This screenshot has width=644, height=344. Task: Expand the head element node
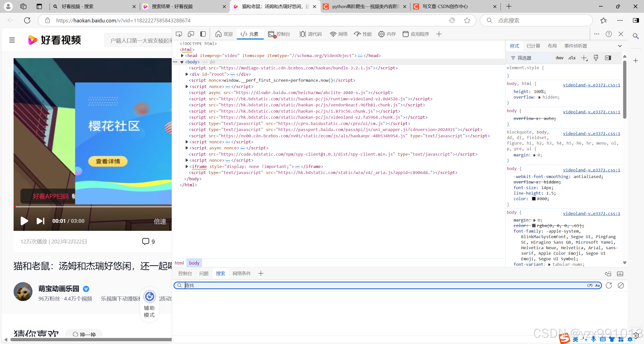pos(182,56)
